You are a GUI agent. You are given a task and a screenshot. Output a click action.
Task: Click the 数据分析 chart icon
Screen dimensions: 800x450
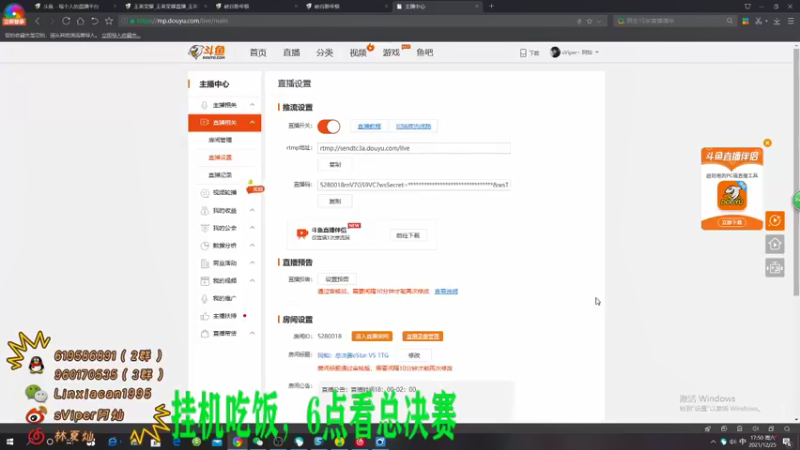pos(204,245)
